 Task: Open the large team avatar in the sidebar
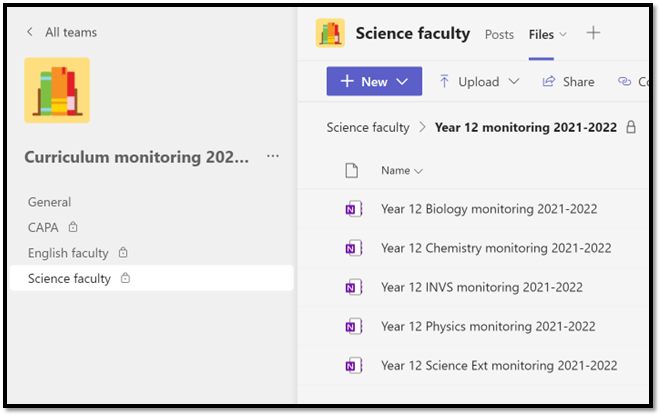point(57,90)
